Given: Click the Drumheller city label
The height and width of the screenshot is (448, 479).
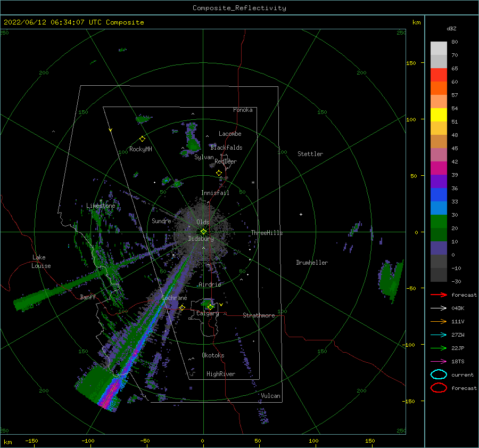Looking at the screenshot, I should [312, 263].
